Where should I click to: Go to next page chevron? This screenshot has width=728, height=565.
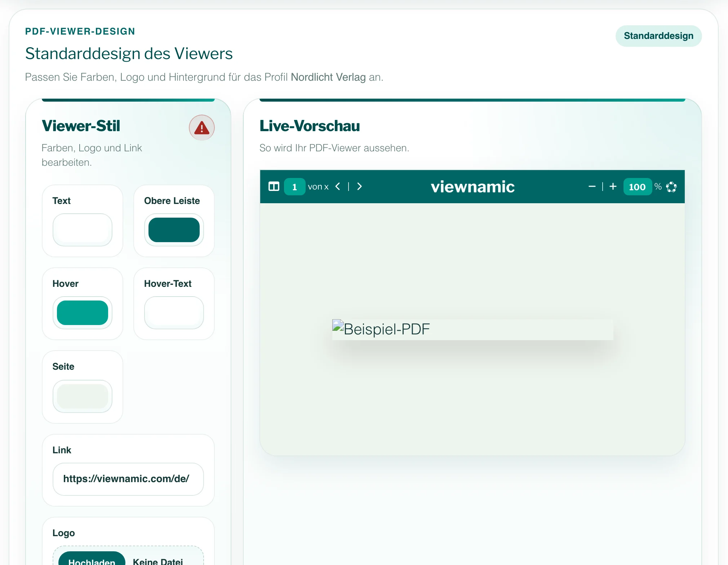tap(359, 186)
